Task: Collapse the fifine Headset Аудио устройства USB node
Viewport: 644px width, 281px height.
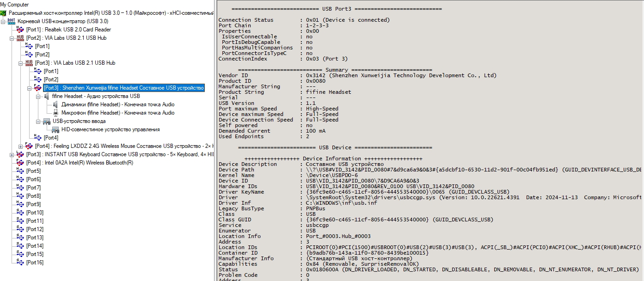Action: coord(38,96)
